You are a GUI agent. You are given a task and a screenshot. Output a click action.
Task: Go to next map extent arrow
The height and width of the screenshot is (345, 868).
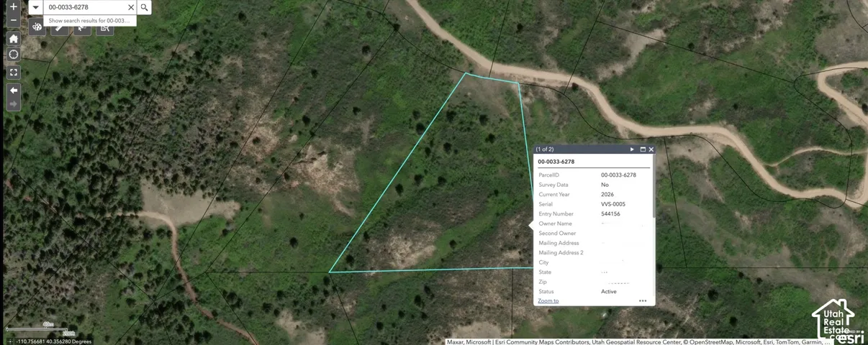[x=13, y=104]
